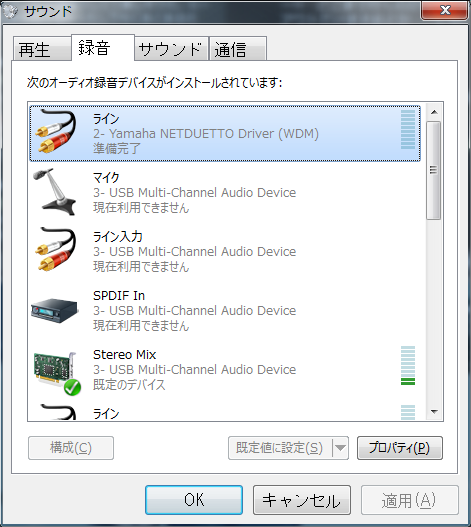Click the level meter of the bottom ライン device
The width and height of the screenshot is (471, 527).
408,412
